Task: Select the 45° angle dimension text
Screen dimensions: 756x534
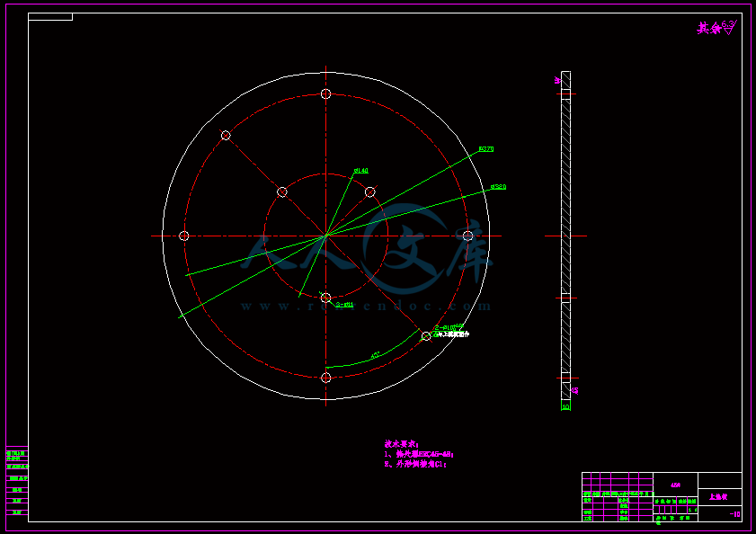Action: [375, 355]
